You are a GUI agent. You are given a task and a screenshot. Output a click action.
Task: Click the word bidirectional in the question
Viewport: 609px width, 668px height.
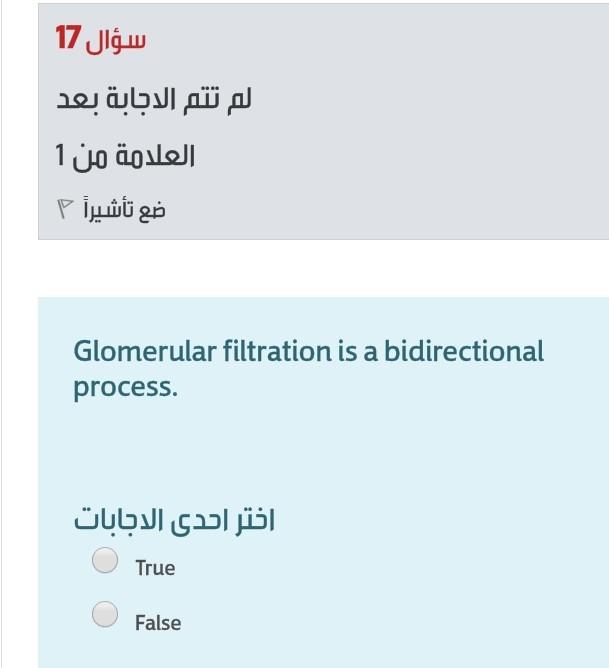(464, 351)
